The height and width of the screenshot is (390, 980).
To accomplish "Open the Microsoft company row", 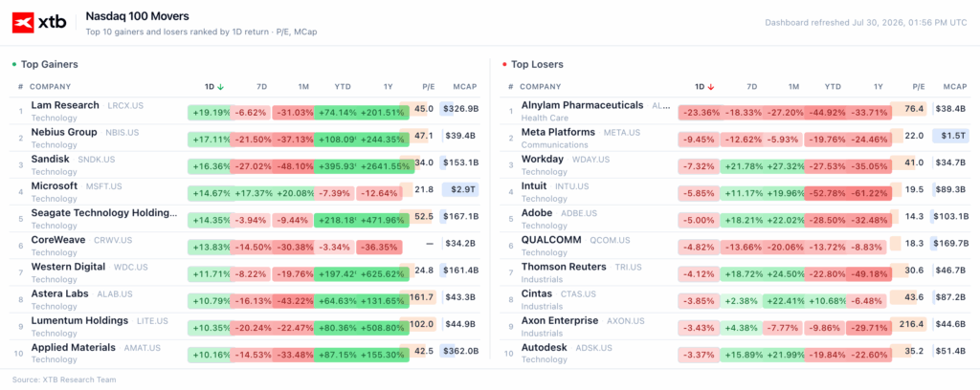I will [245, 191].
